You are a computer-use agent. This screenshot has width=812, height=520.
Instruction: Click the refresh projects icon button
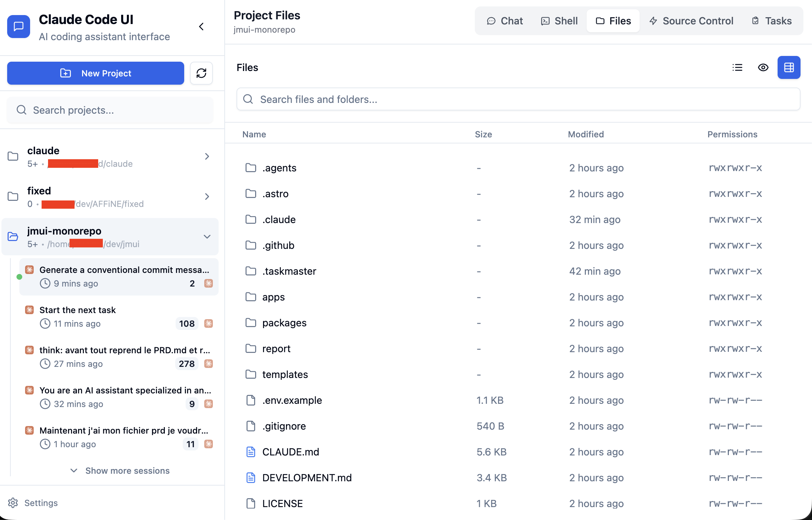click(x=201, y=73)
